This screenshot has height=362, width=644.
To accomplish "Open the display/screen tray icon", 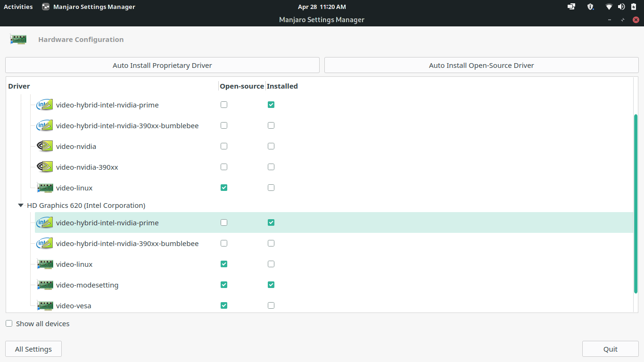I will point(571,7).
